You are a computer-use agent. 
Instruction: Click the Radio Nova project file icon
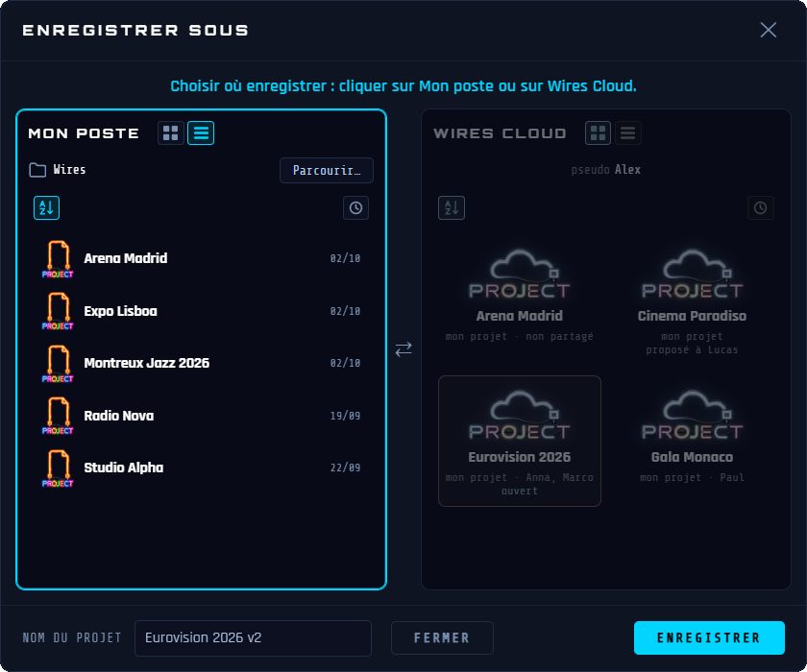(58, 416)
